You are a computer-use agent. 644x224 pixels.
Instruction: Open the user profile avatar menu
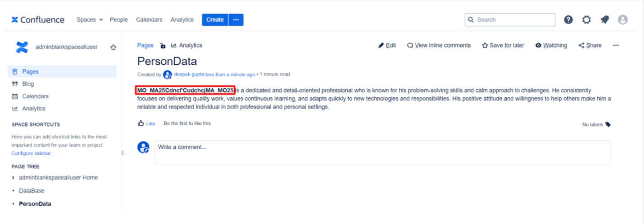[623, 20]
